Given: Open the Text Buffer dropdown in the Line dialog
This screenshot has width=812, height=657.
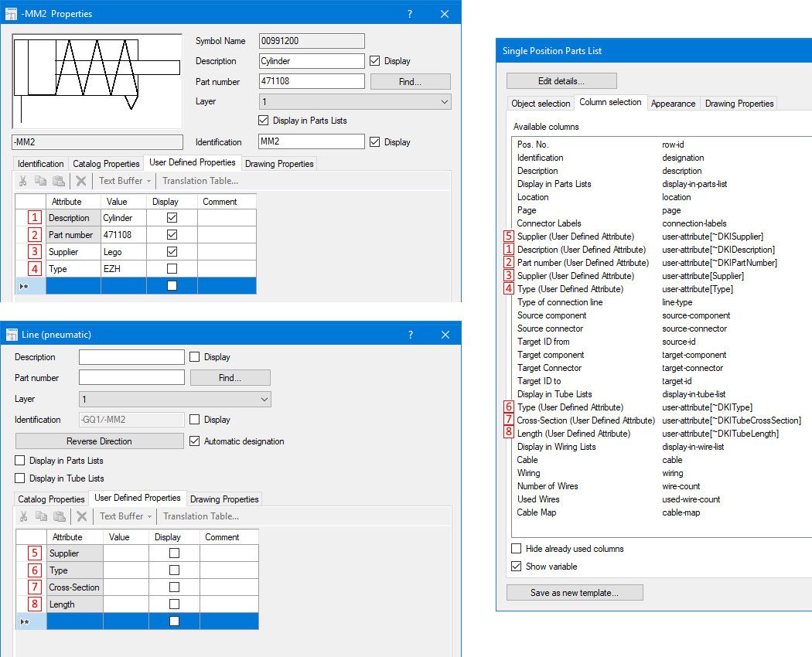Looking at the screenshot, I should (125, 516).
